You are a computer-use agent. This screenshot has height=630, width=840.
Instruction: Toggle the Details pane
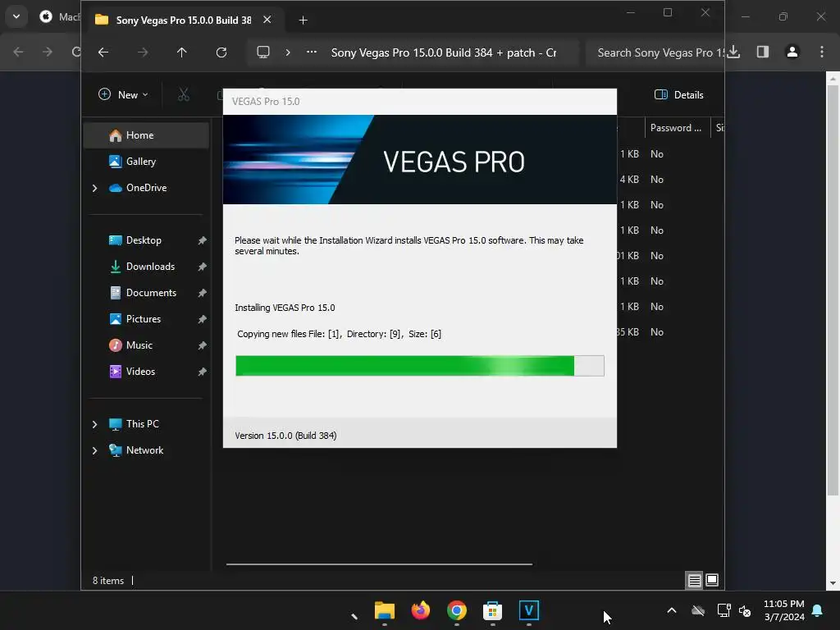point(678,95)
